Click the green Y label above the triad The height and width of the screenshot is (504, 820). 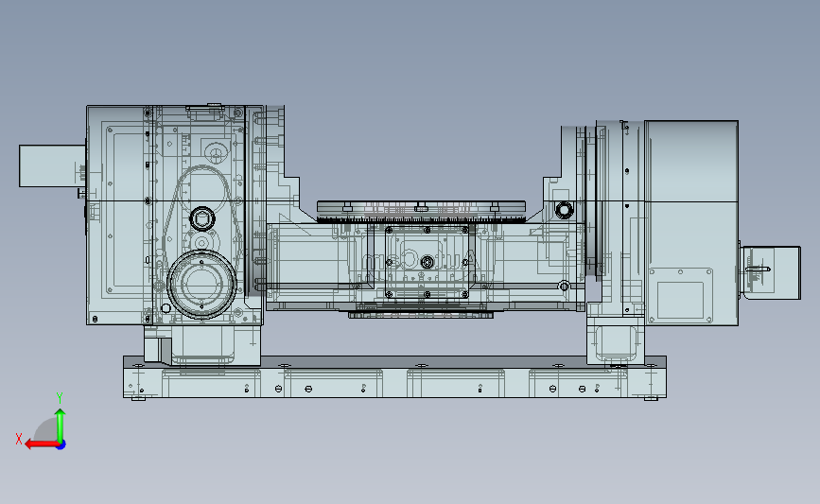60,398
